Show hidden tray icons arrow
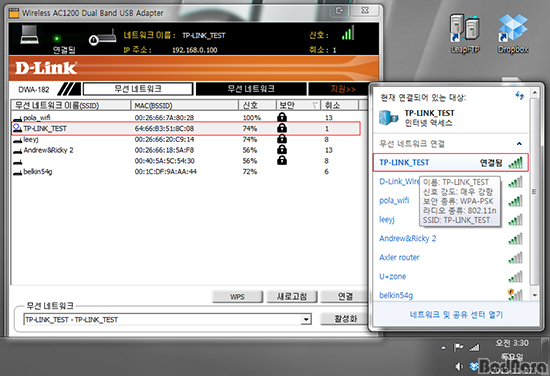This screenshot has width=550, height=376. [x=443, y=348]
